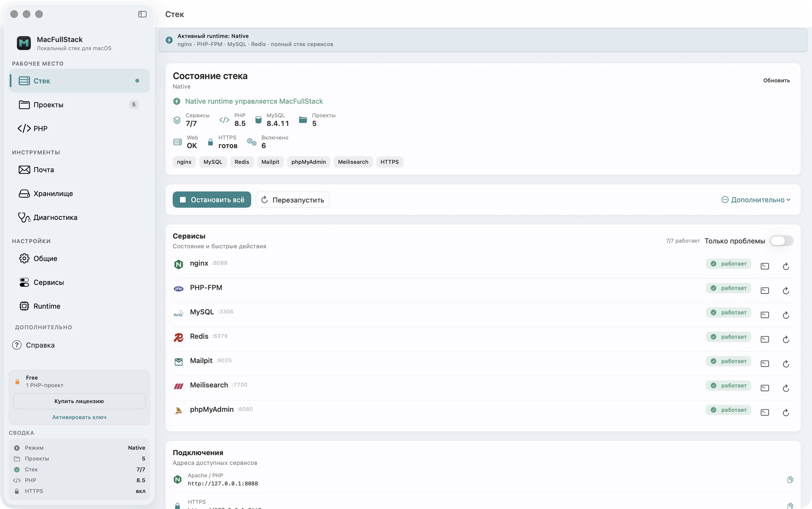Screen dimensions: 812x509
Task: Click Купить лицензию button
Action: [79, 401]
